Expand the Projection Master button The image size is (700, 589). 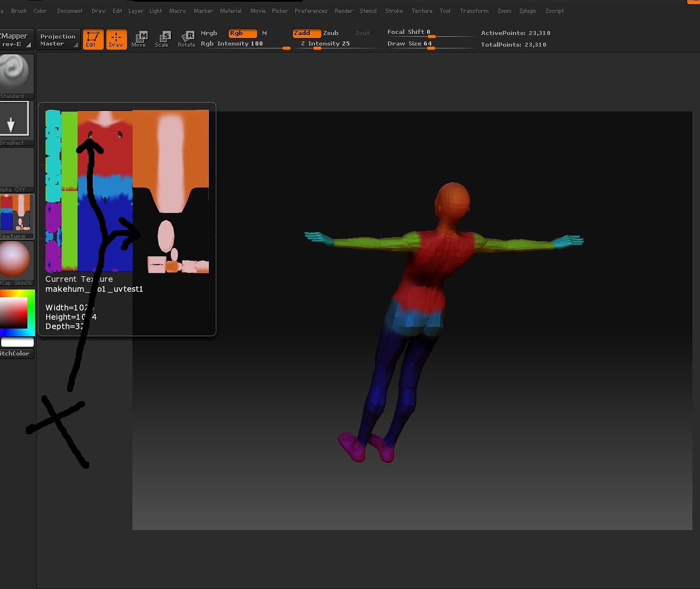click(58, 39)
